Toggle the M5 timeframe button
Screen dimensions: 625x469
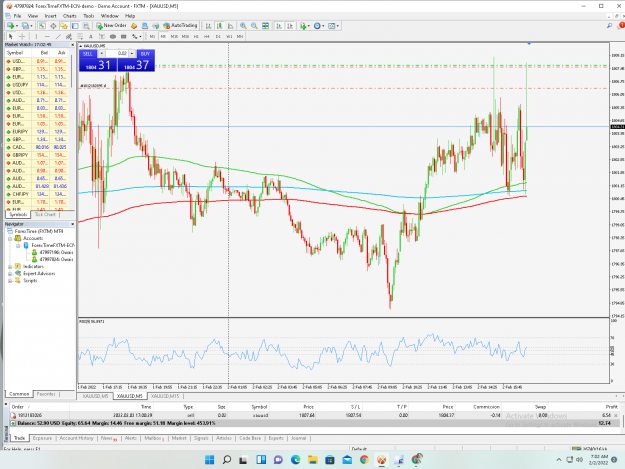(x=163, y=36)
